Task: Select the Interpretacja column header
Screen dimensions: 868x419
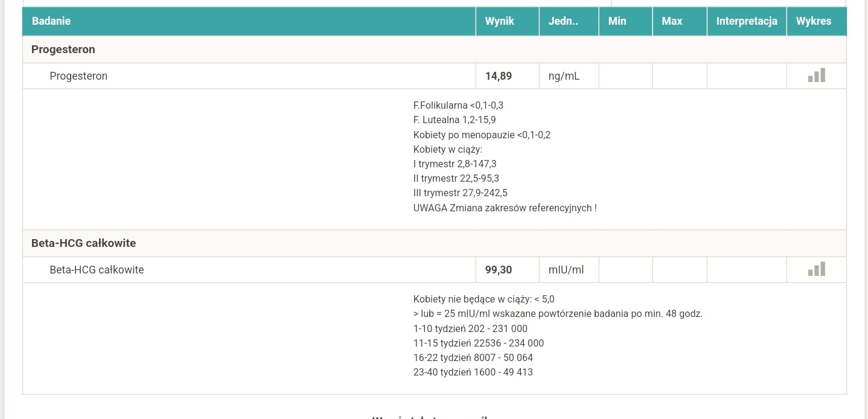Action: click(746, 21)
